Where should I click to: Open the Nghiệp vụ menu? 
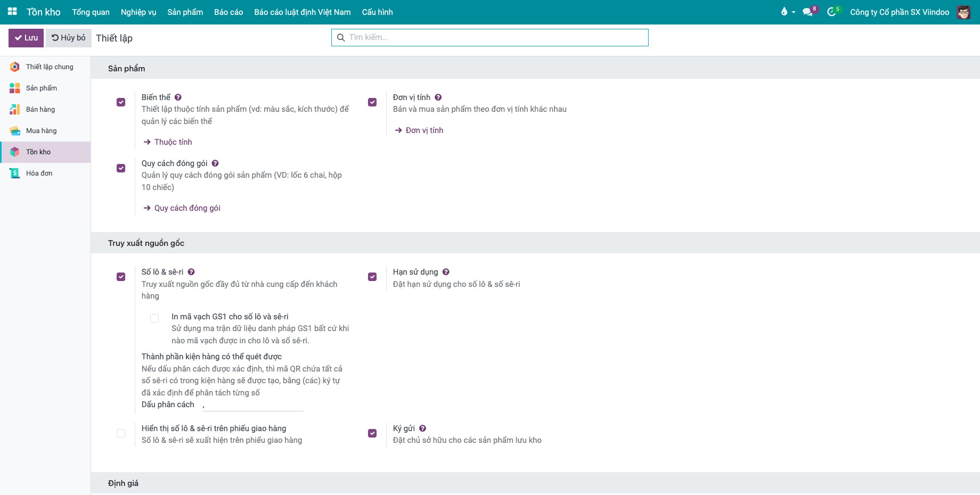point(138,12)
